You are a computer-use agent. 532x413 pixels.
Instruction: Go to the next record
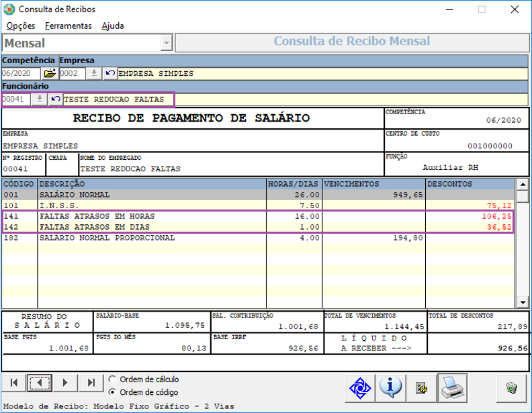click(x=65, y=383)
